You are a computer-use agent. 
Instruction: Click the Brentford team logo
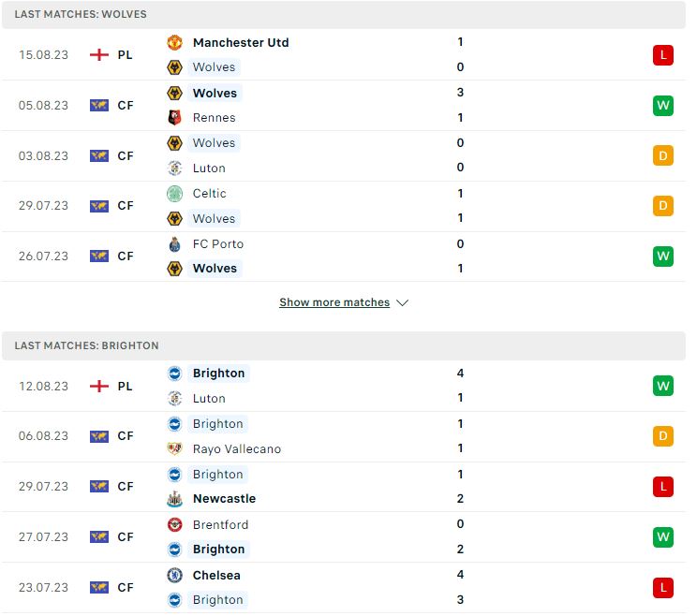coord(174,525)
